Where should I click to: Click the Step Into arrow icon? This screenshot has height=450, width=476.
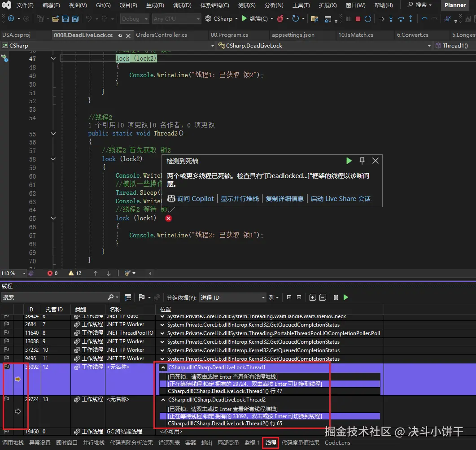pyautogui.click(x=391, y=19)
